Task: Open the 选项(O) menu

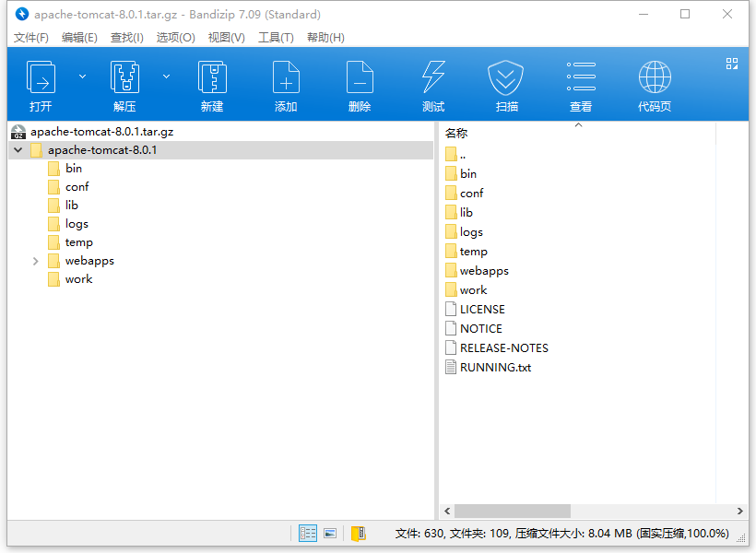Action: click(x=175, y=38)
